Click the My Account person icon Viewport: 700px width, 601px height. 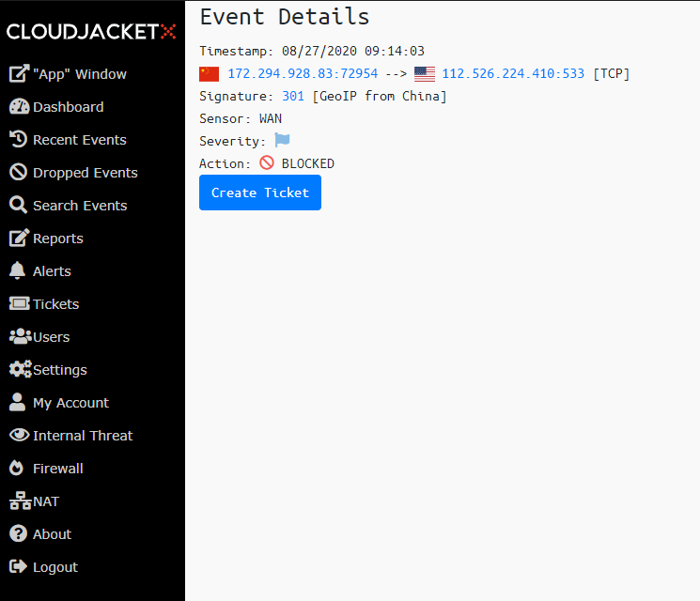click(18, 402)
